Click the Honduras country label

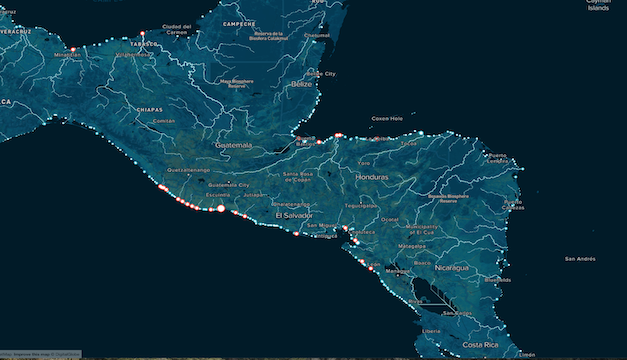372,177
